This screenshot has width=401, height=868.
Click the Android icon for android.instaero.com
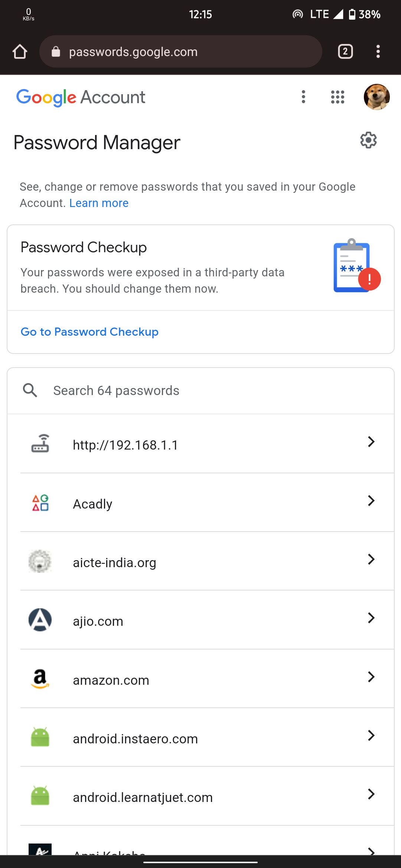[x=39, y=738]
